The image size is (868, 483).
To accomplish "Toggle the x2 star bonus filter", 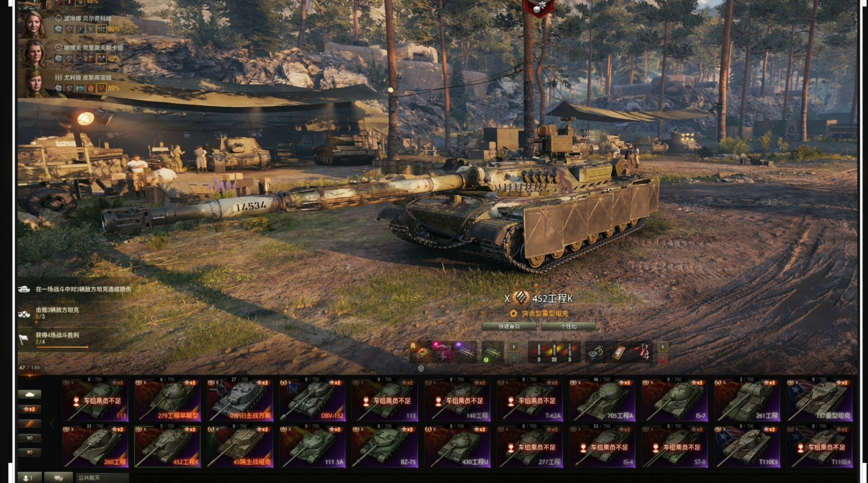I will coord(29,409).
